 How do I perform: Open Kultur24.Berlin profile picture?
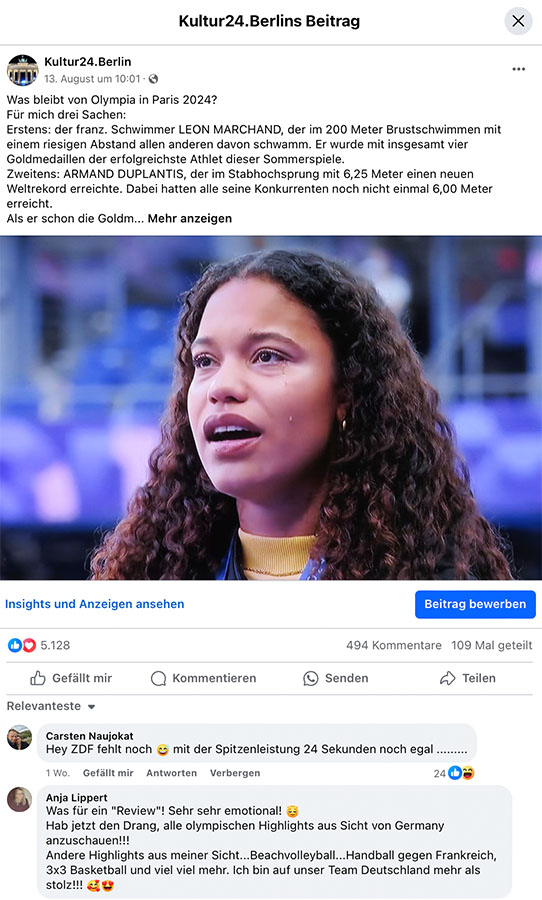22,70
